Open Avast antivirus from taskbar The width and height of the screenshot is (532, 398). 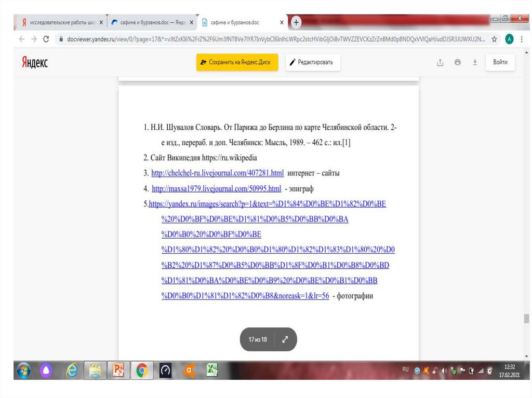(x=189, y=370)
